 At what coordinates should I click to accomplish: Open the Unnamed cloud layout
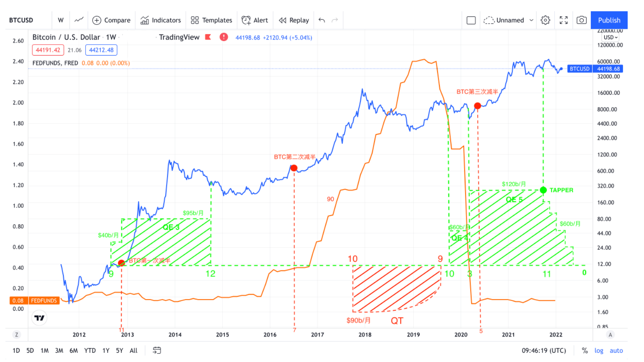pos(504,20)
